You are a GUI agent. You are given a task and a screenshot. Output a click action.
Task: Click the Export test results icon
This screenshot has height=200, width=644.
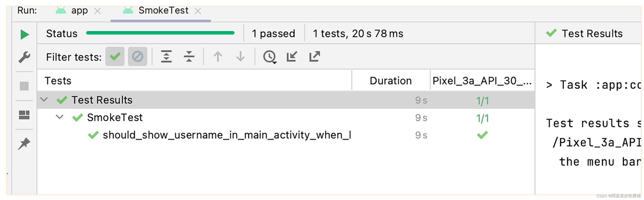[x=314, y=56]
